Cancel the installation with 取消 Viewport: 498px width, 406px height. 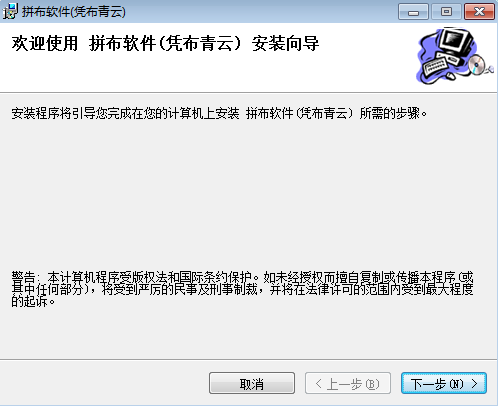[252, 383]
